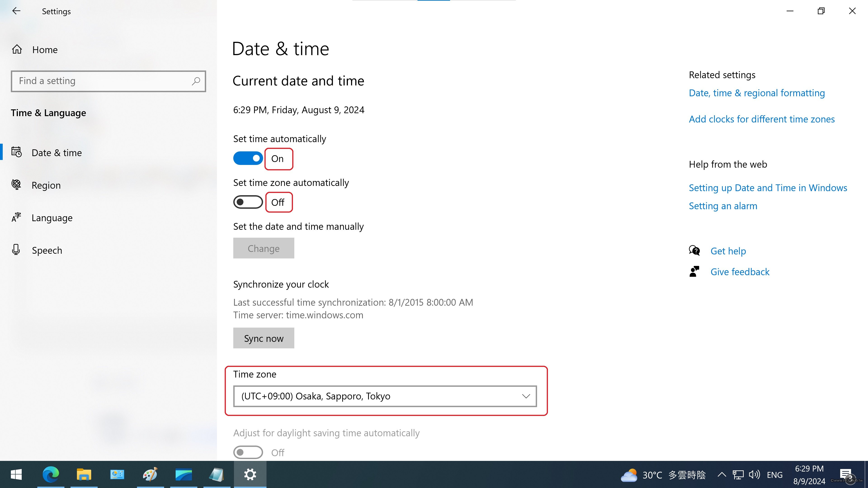Screen dimensions: 868x488
Task: Click the Sync now button
Action: point(264,338)
